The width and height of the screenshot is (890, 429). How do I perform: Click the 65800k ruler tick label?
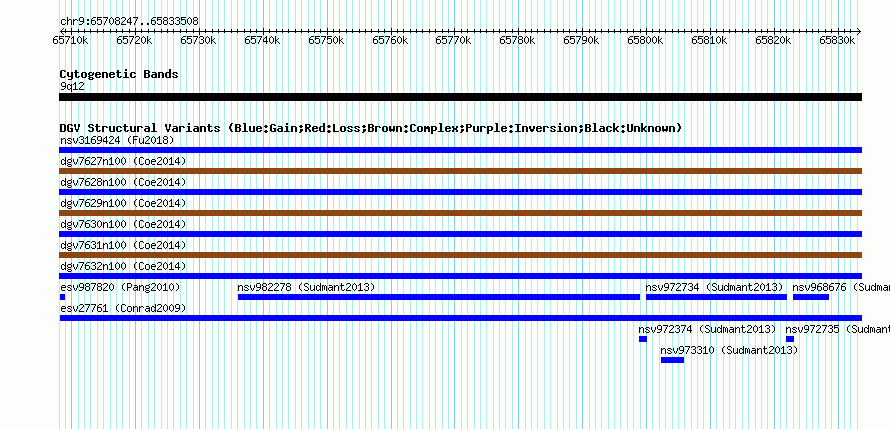coord(646,40)
